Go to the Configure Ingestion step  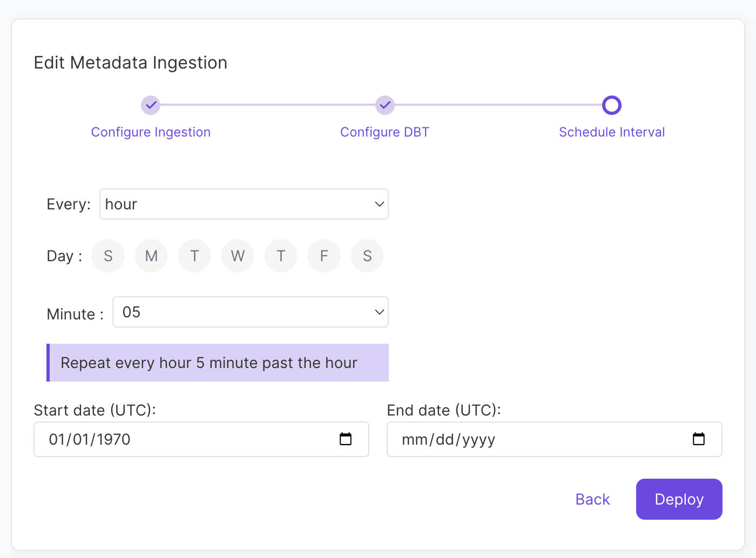[x=151, y=132]
